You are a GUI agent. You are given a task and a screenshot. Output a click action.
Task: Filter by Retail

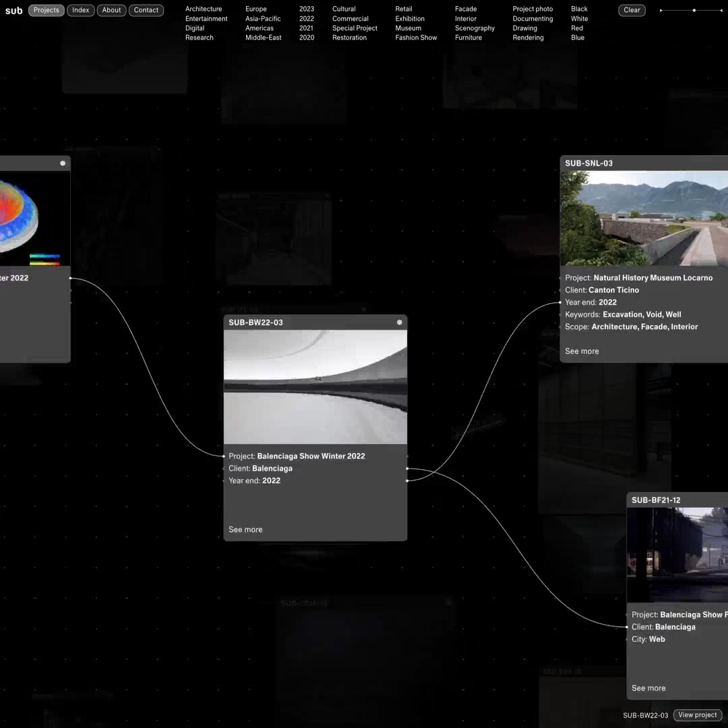tap(404, 9)
